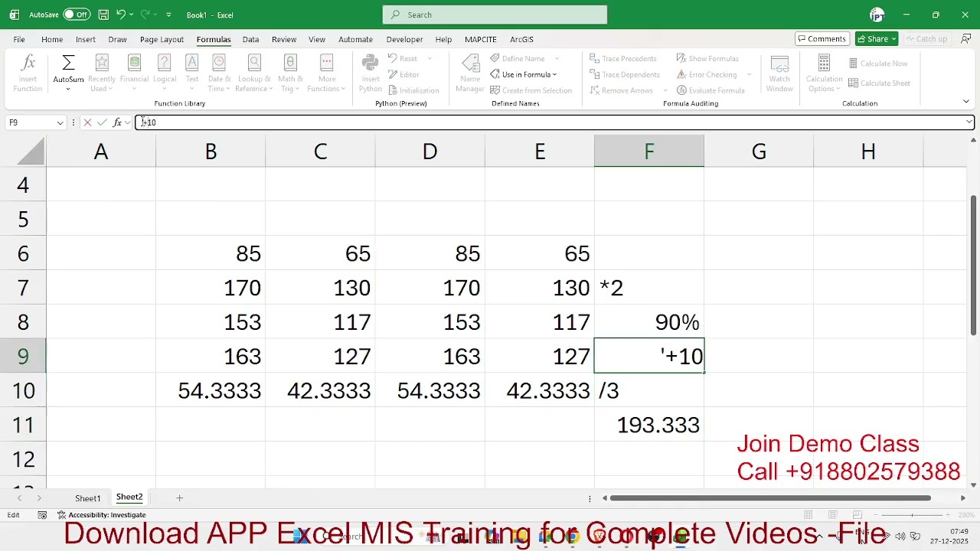Switch to the Data tab

point(250,39)
